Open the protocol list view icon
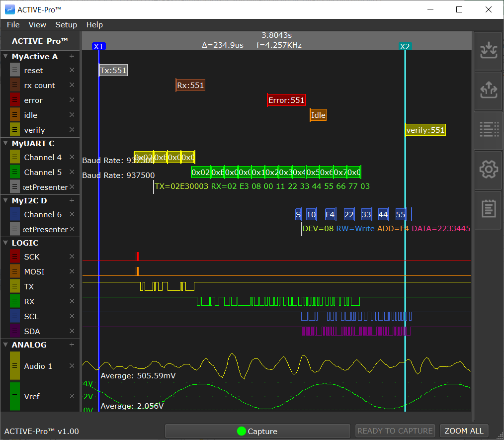The width and height of the screenshot is (504, 440). [x=488, y=130]
